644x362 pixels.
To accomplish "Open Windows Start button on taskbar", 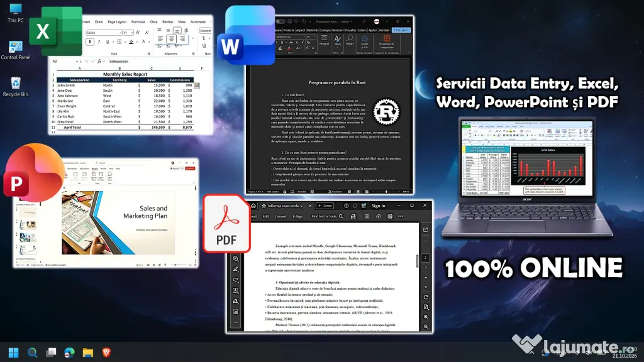I will click(14, 353).
